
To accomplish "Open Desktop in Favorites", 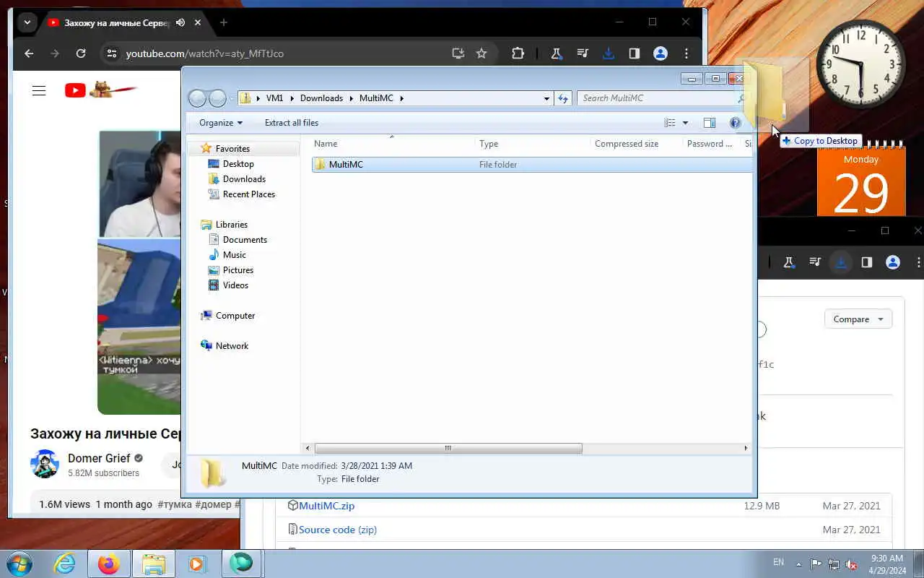I will pyautogui.click(x=238, y=164).
